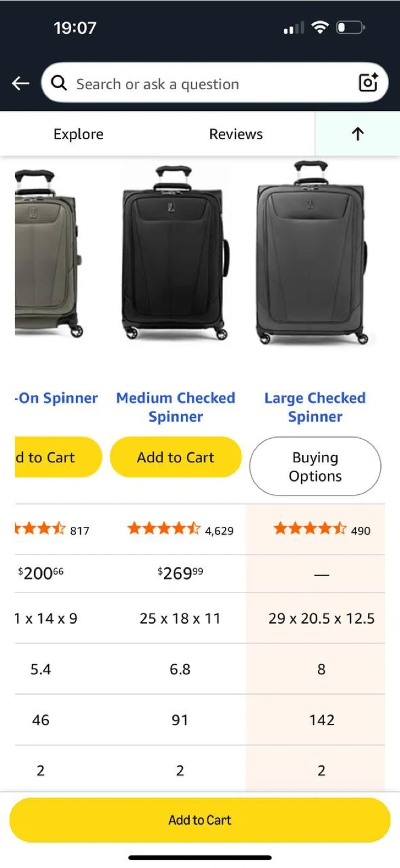Tap the battery status icon

click(351, 27)
